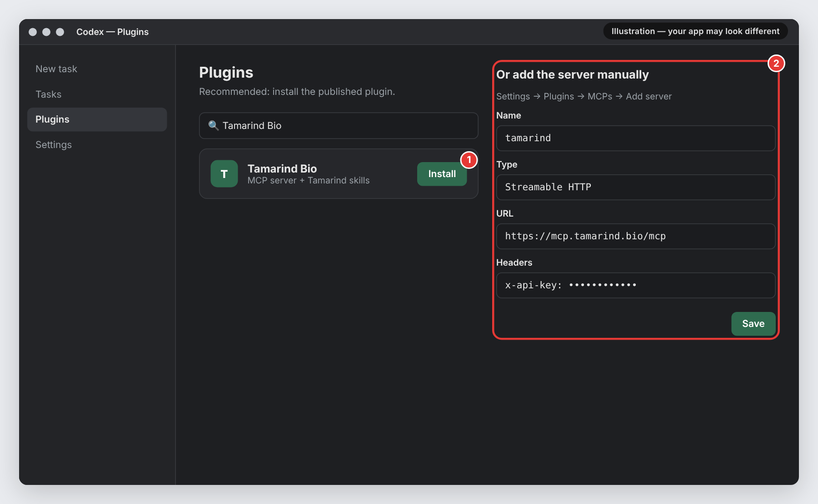This screenshot has width=818, height=504.
Task: Click the Name label
Action: point(509,115)
